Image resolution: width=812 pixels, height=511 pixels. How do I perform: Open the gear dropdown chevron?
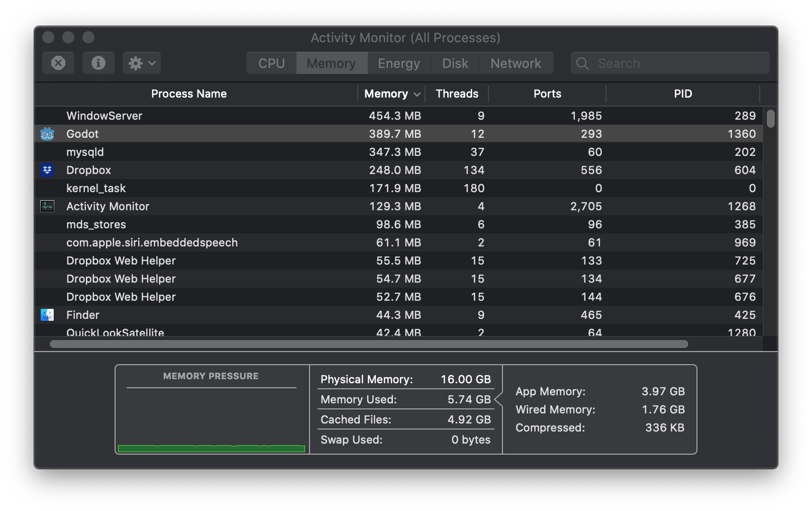[151, 62]
